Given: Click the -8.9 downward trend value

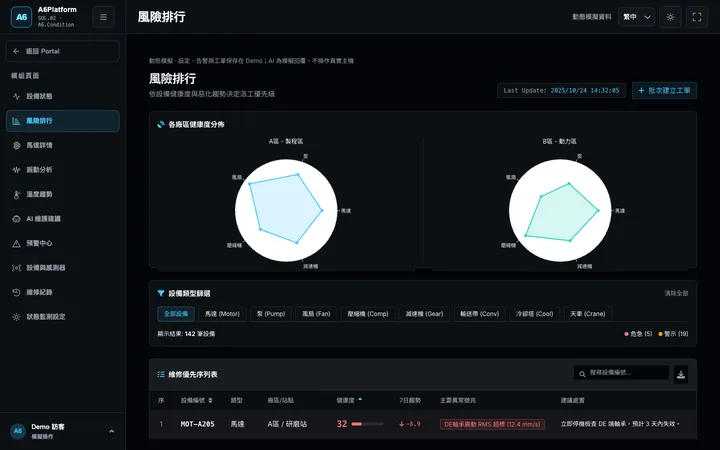Looking at the screenshot, I should (x=410, y=424).
